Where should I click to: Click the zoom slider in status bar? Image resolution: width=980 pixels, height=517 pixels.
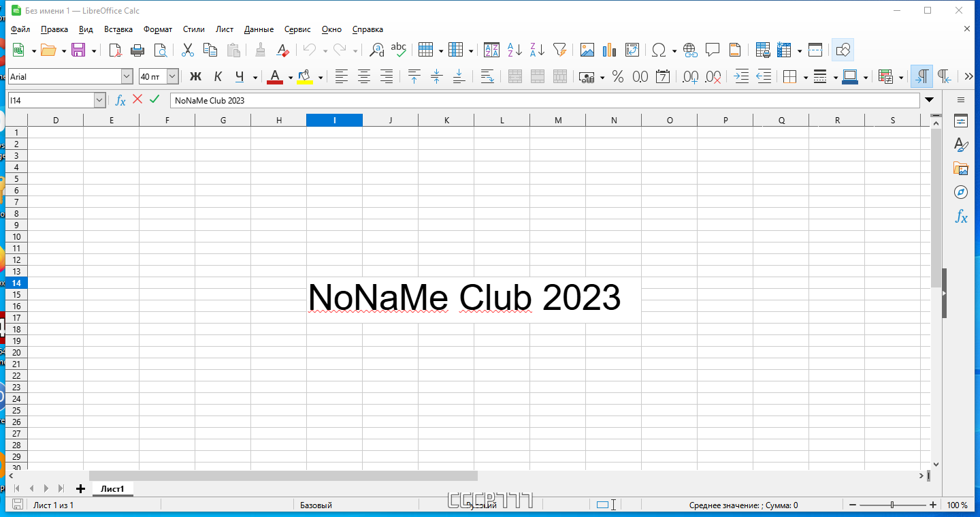pyautogui.click(x=892, y=505)
